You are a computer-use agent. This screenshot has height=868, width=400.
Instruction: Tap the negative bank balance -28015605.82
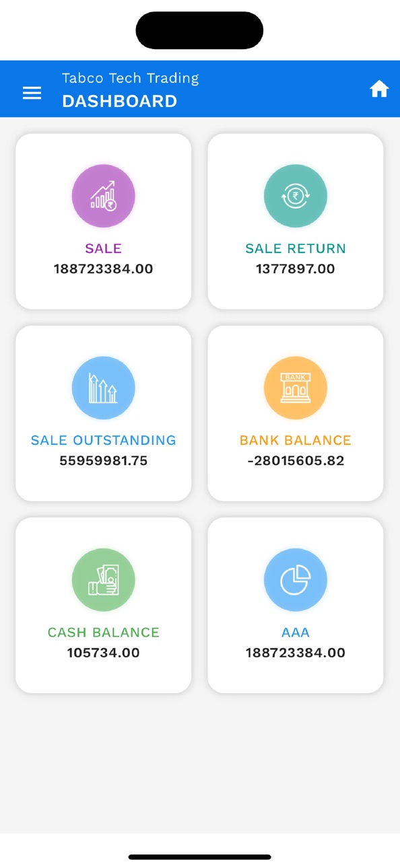296,461
